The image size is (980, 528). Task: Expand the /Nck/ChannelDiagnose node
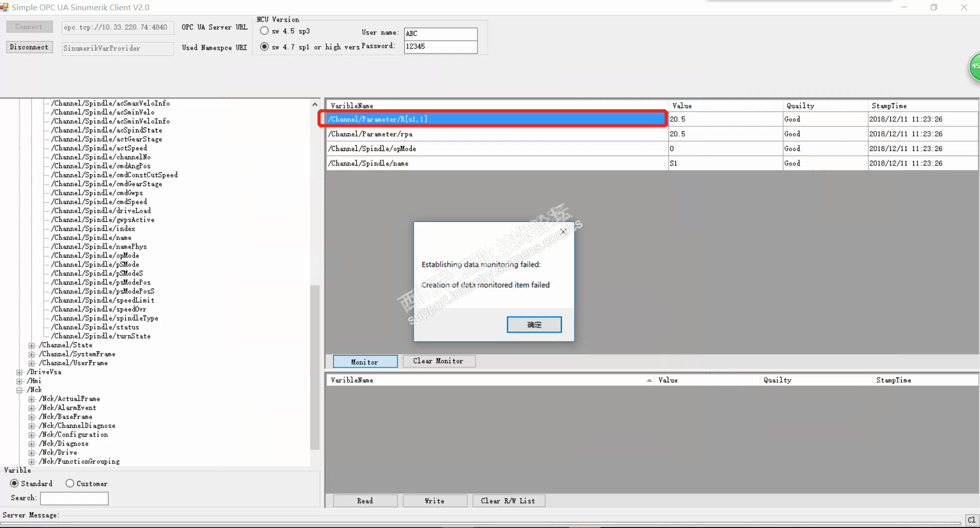(32, 426)
